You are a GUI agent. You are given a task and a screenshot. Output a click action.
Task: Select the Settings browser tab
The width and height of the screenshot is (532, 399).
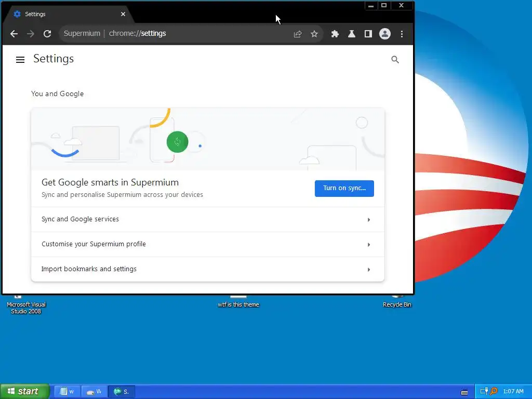click(68, 14)
